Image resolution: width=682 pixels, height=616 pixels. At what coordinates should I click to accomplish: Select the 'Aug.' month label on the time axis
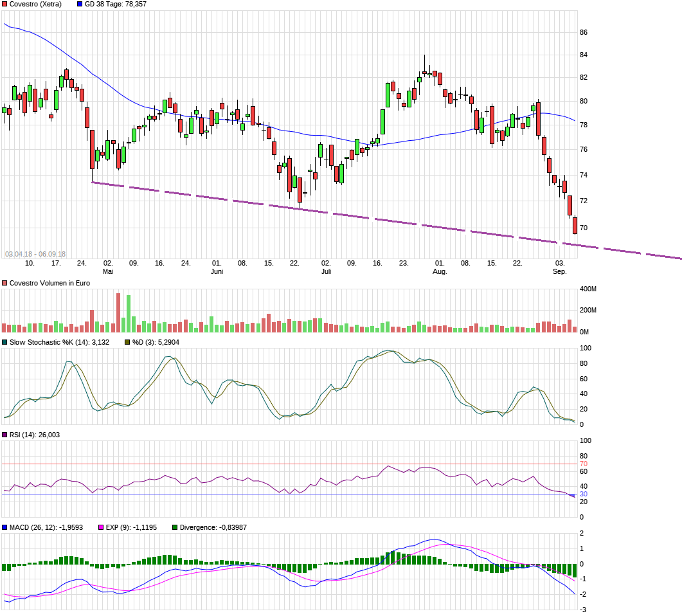click(440, 272)
